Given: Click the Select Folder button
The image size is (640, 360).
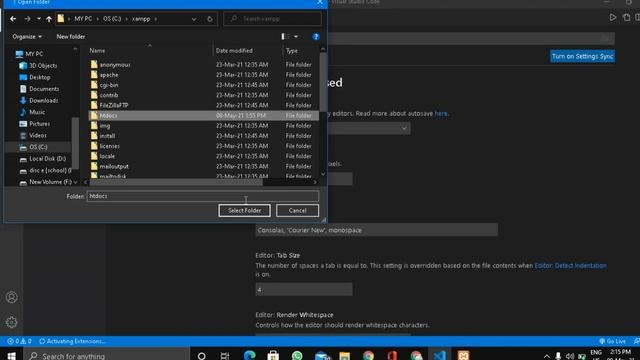Looking at the screenshot, I should click(x=244, y=211).
